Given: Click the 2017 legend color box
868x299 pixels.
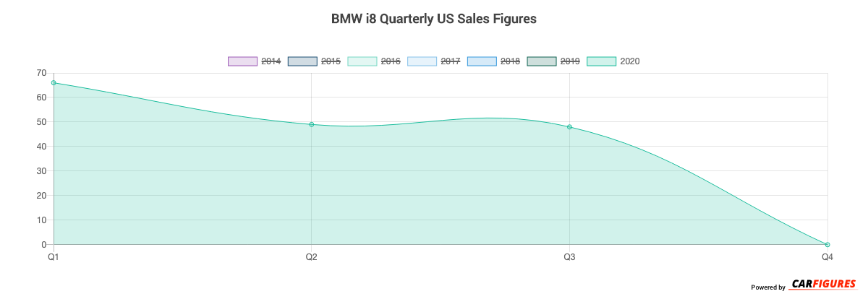Looking at the screenshot, I should point(422,61).
